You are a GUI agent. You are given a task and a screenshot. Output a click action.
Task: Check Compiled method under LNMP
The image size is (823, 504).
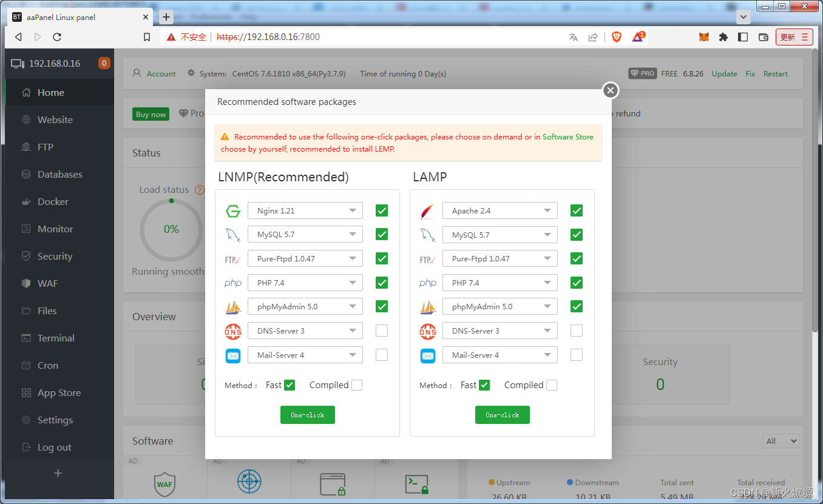point(357,385)
